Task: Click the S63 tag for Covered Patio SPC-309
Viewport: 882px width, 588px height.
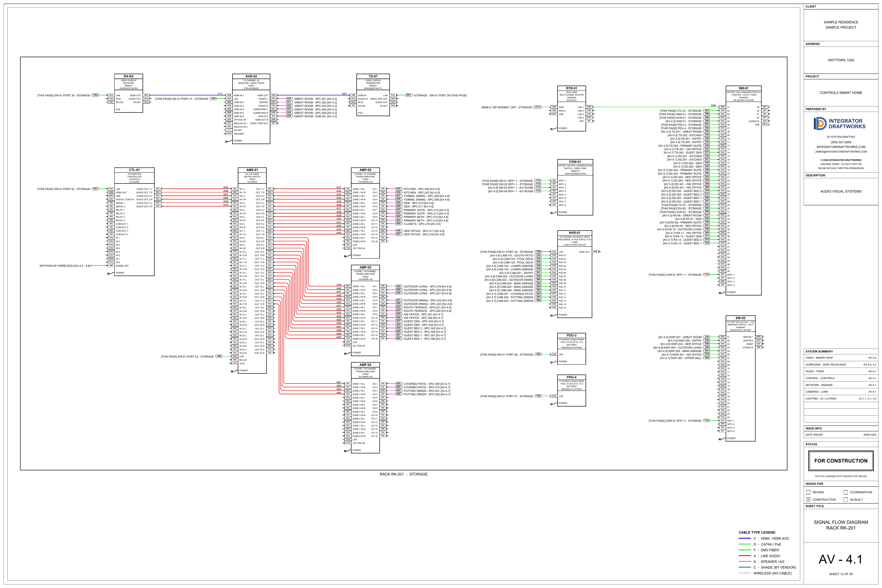Action: (x=399, y=384)
